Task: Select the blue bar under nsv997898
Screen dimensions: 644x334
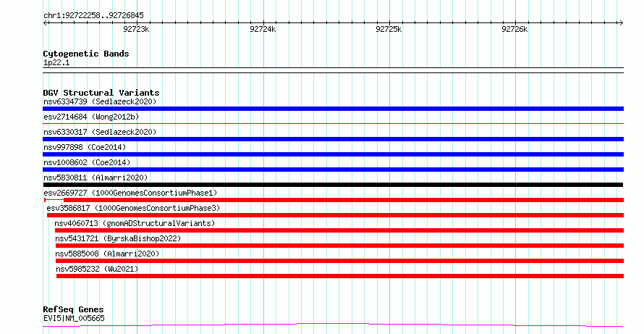Action: (333, 154)
